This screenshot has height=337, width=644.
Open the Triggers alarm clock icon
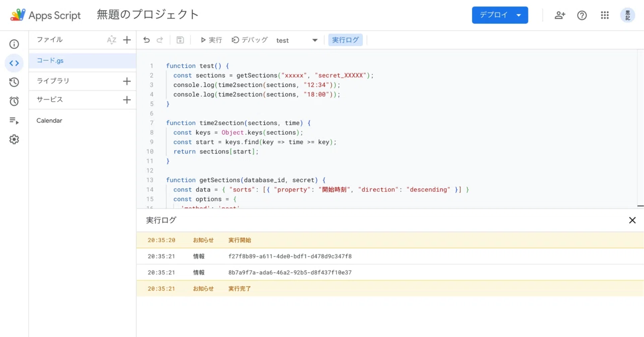tap(14, 101)
